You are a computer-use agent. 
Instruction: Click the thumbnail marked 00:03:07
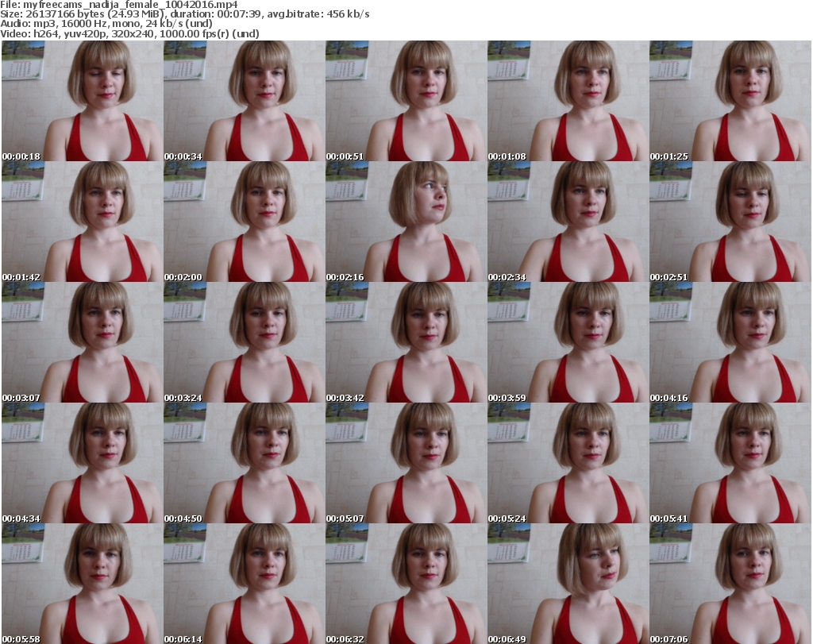82,342
